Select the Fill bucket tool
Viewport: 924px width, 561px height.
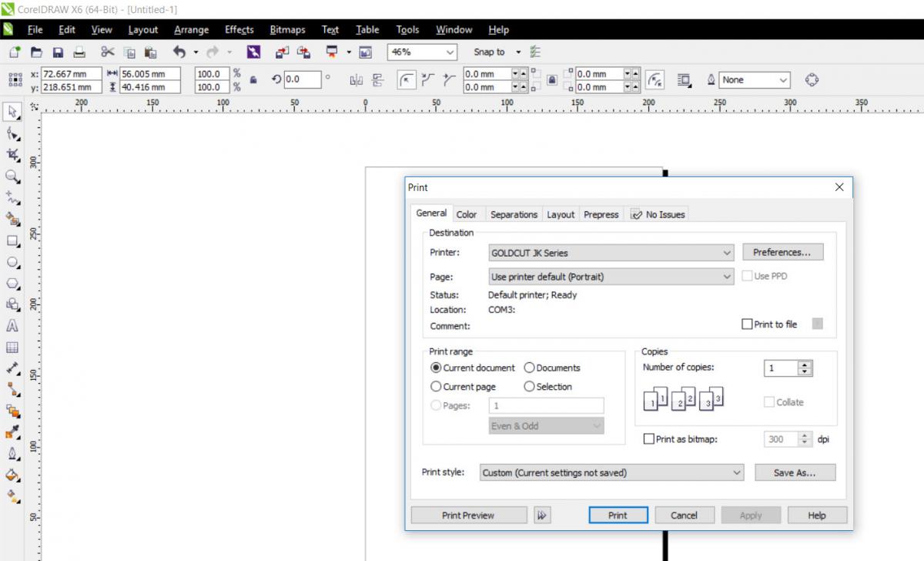(12, 475)
